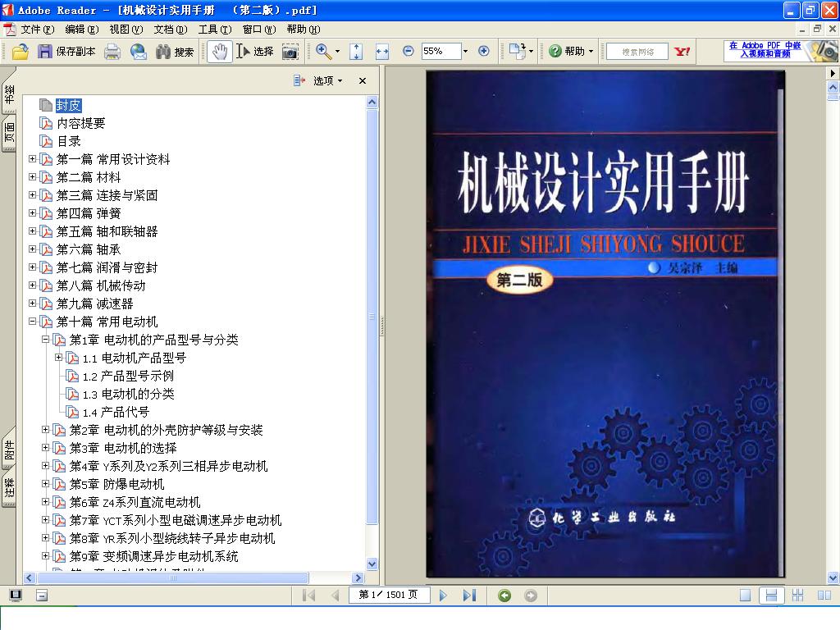
Task: Switch to the 页面 pages side tab
Action: tap(9, 133)
